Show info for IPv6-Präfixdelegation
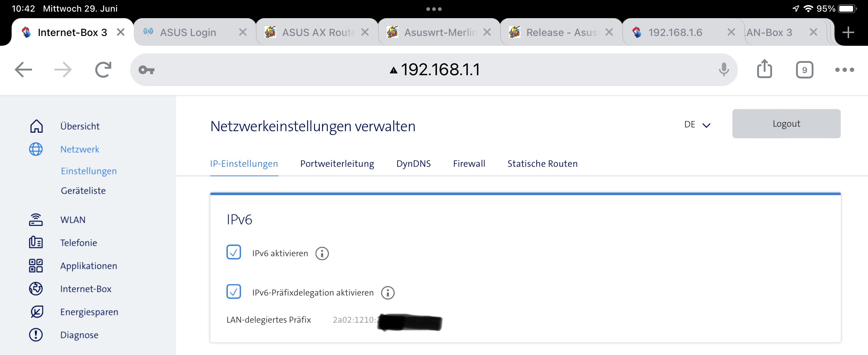The height and width of the screenshot is (355, 868). pos(387,293)
